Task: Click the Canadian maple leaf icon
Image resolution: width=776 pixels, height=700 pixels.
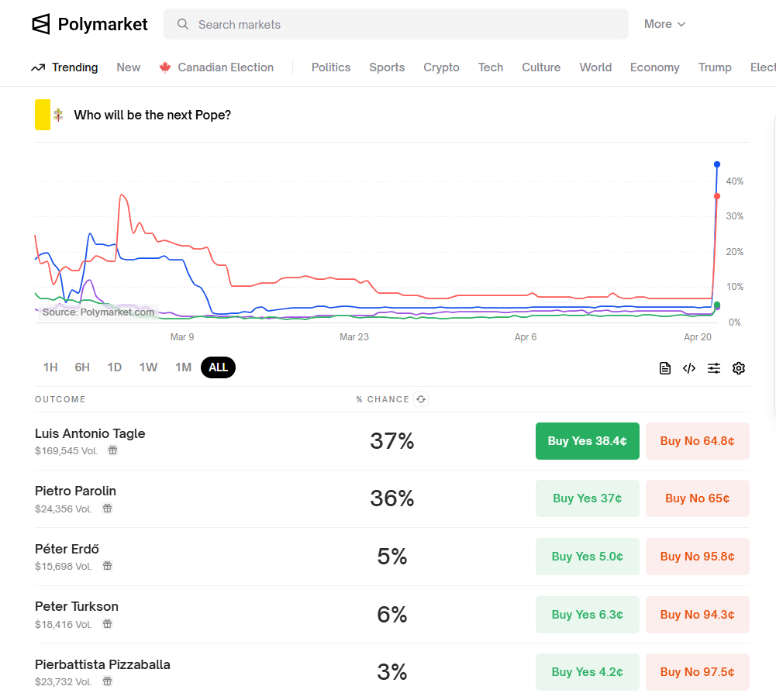Action: click(x=165, y=67)
